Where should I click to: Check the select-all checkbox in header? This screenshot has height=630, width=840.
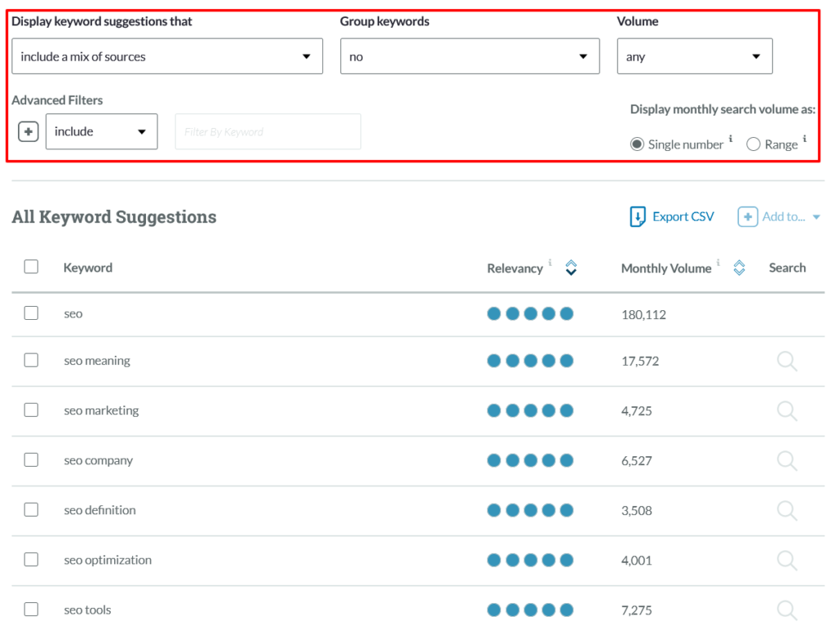(x=31, y=267)
